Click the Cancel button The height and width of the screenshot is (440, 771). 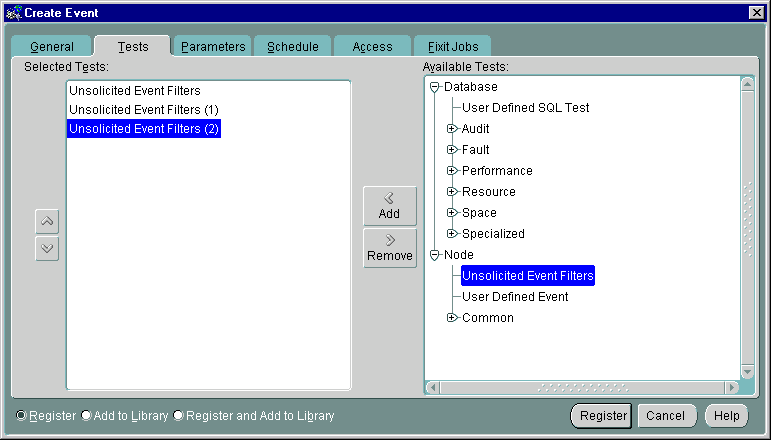tap(665, 416)
